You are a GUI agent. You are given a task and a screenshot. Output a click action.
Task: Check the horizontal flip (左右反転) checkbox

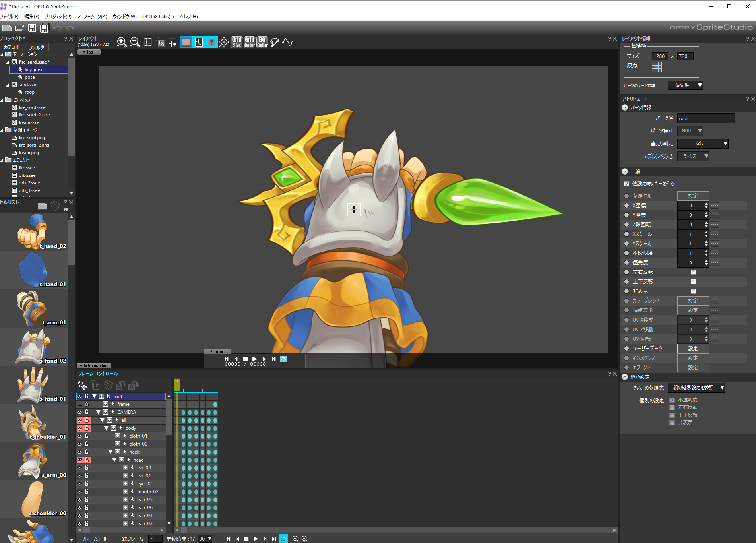click(693, 272)
